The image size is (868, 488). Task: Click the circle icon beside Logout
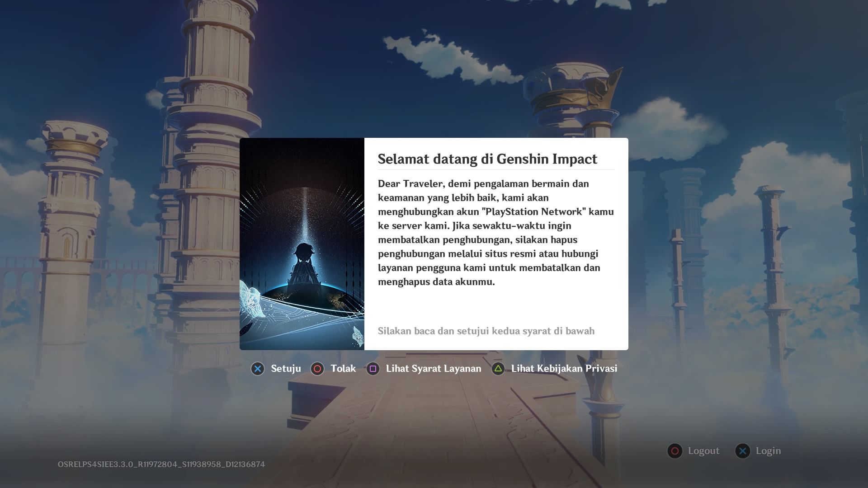675,451
